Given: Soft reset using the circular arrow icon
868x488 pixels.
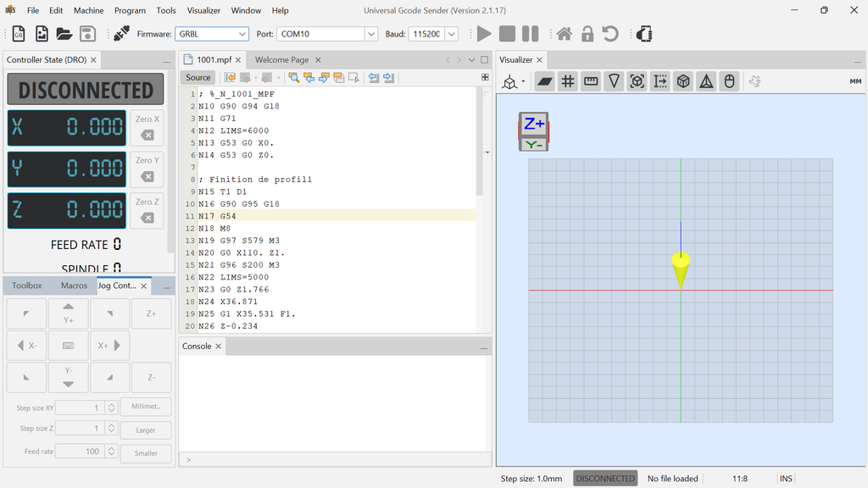Looking at the screenshot, I should click(x=610, y=34).
